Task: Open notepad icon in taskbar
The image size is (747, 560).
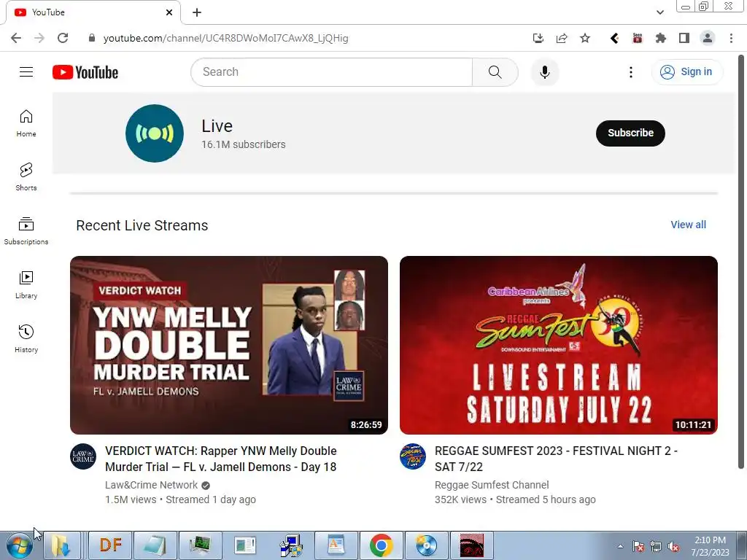Action: point(155,545)
